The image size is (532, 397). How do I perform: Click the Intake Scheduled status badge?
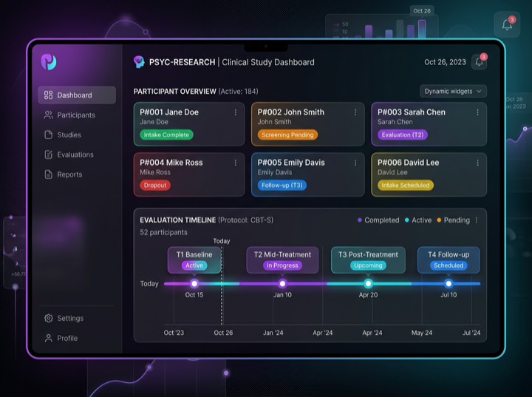tap(406, 185)
